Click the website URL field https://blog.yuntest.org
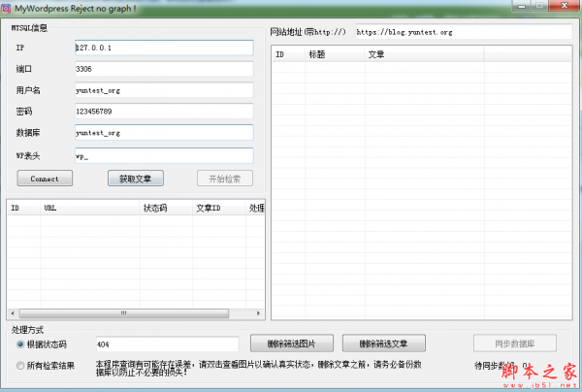 tap(464, 32)
